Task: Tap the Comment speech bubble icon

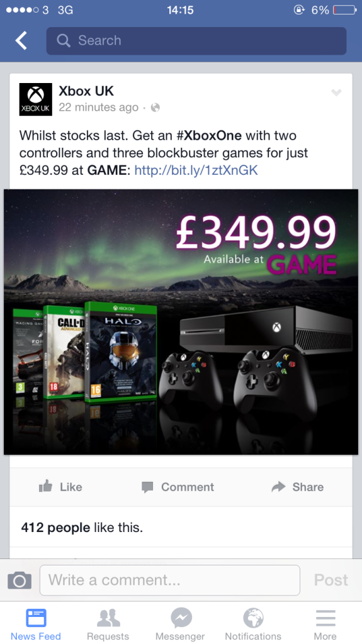Action: pyautogui.click(x=147, y=487)
